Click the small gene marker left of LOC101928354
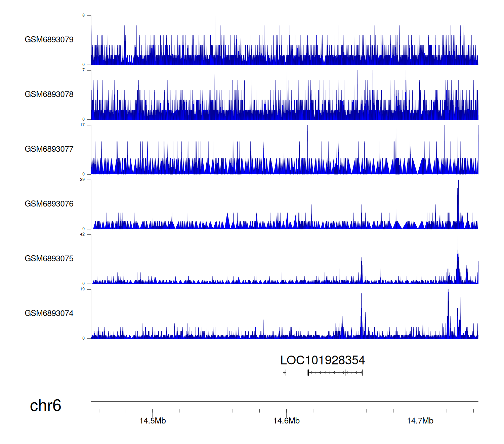Viewport: 504px width, 444px height. 285,372
